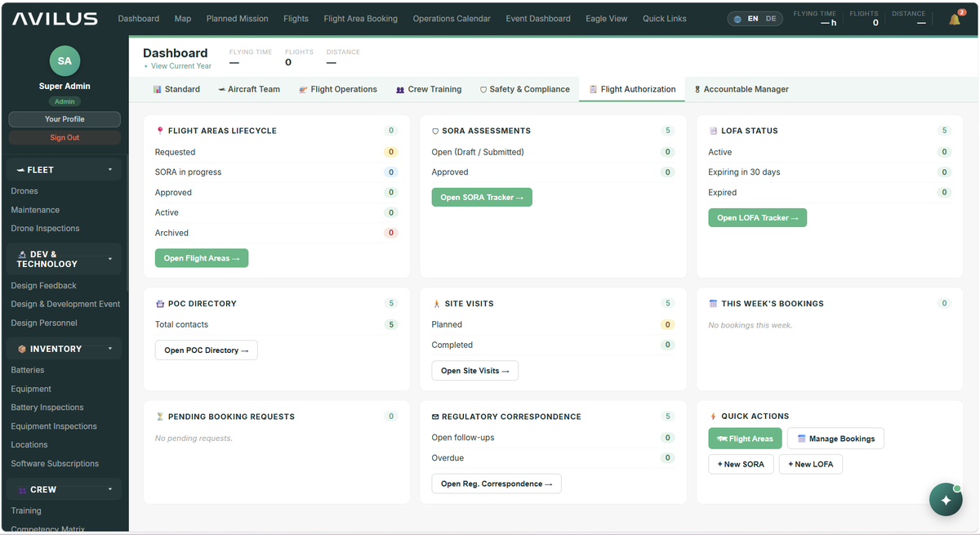The height and width of the screenshot is (535, 980).
Task: Open Battery Inspections in sidebar
Action: click(x=47, y=408)
